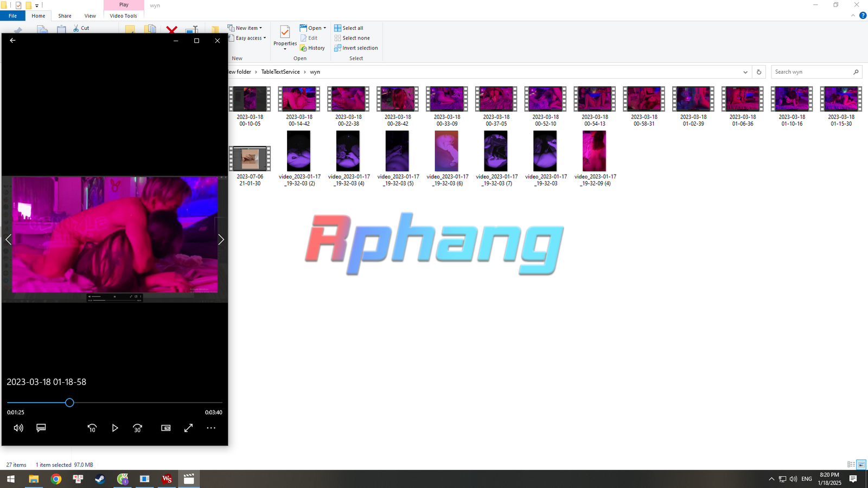Skip back 10 seconds in the video
The width and height of the screenshot is (868, 488).
(92, 428)
